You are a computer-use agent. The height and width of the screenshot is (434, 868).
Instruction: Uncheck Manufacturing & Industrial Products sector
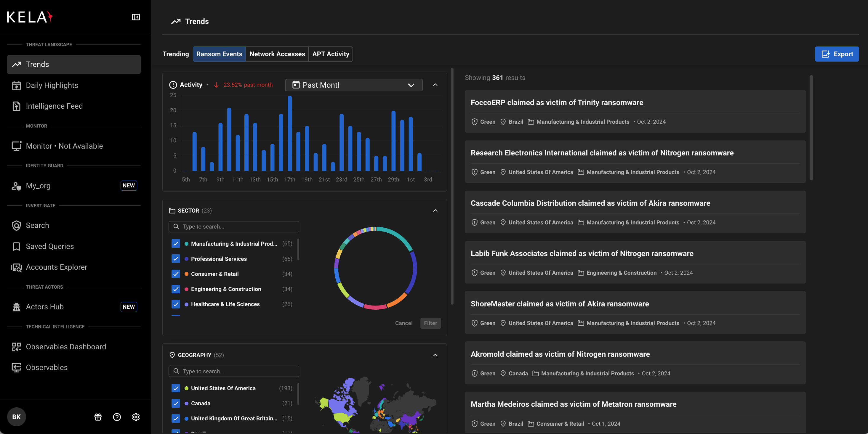pyautogui.click(x=176, y=243)
